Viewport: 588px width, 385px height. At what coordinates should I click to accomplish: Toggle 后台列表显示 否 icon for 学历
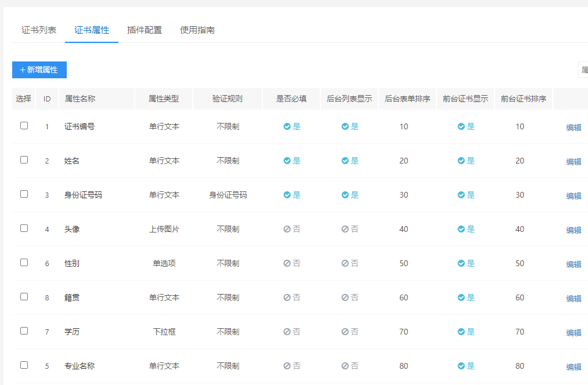345,332
